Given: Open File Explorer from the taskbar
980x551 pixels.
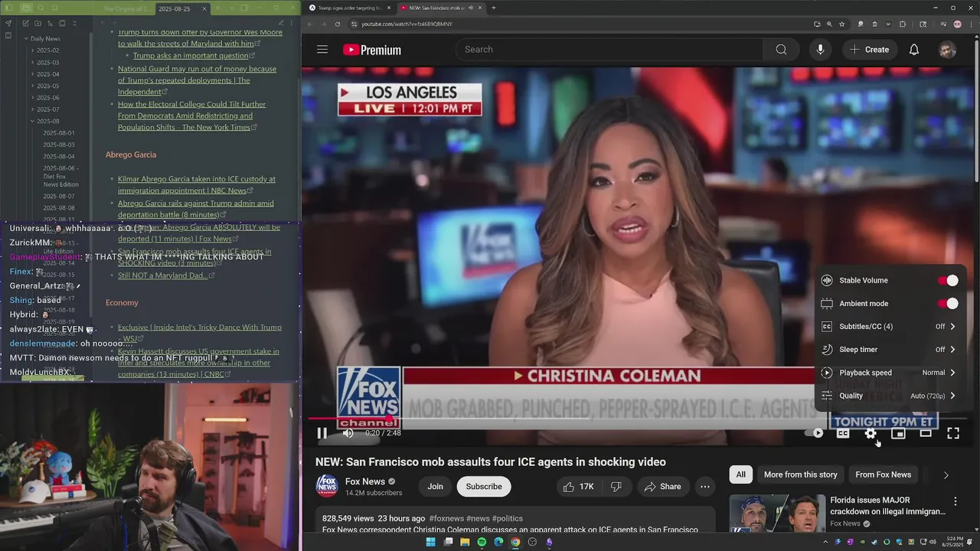Looking at the screenshot, I should pos(465,542).
